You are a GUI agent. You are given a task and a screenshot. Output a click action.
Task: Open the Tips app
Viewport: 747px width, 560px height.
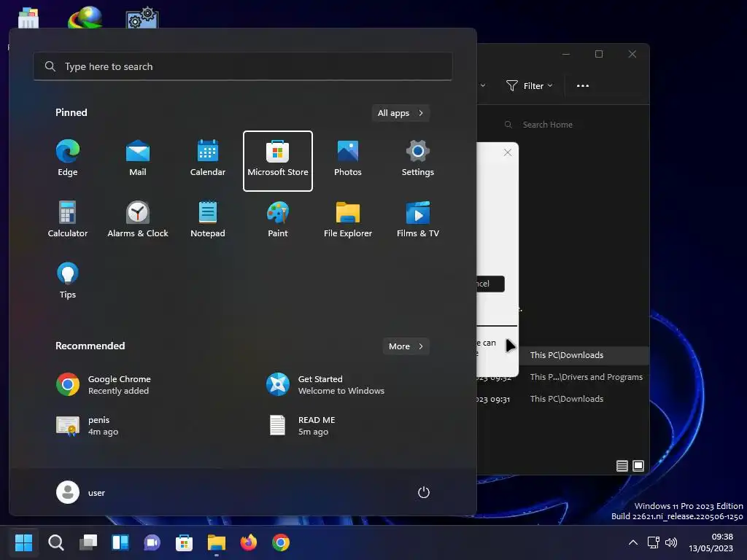(68, 282)
